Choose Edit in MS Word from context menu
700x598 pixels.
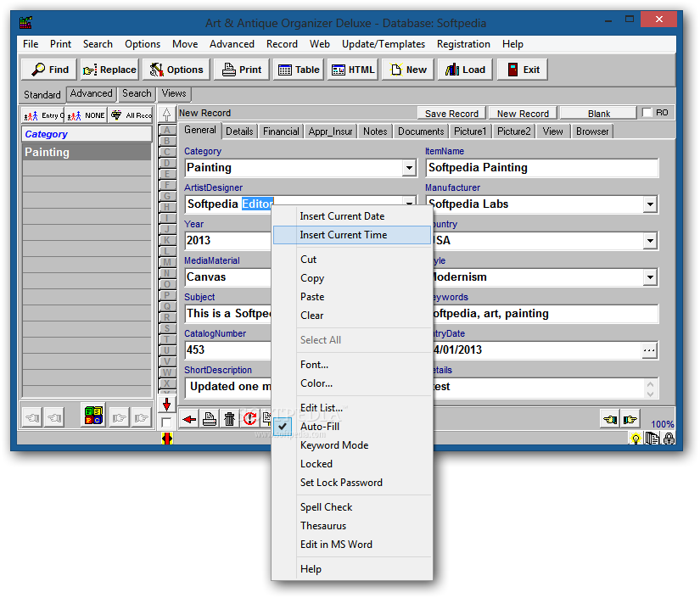coord(352,545)
